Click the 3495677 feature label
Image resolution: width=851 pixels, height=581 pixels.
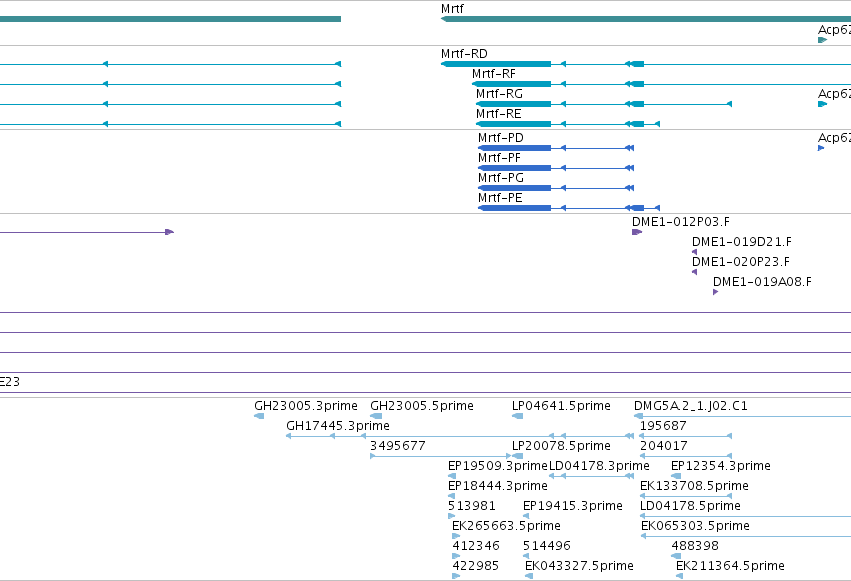(x=397, y=446)
